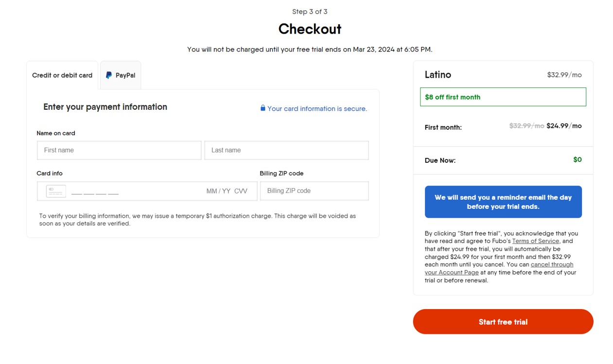Focus the Last name field
Viewport: 613px width, 364px height.
286,150
